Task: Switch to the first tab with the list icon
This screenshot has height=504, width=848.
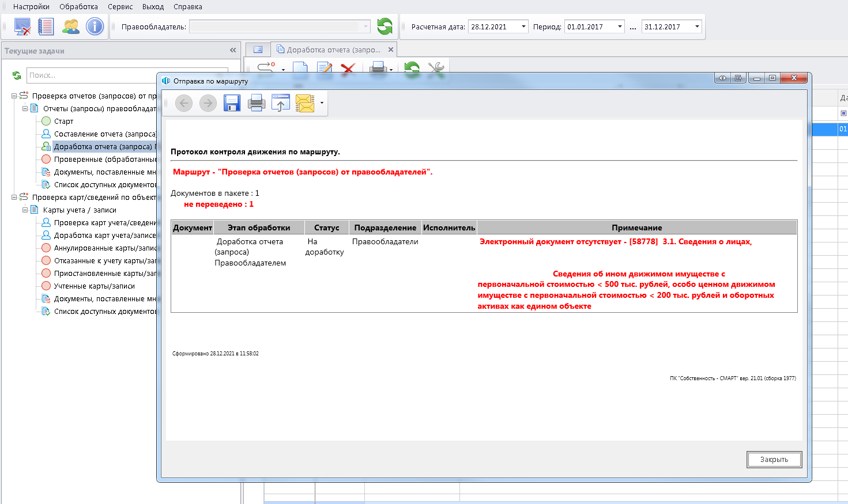Action: point(258,50)
